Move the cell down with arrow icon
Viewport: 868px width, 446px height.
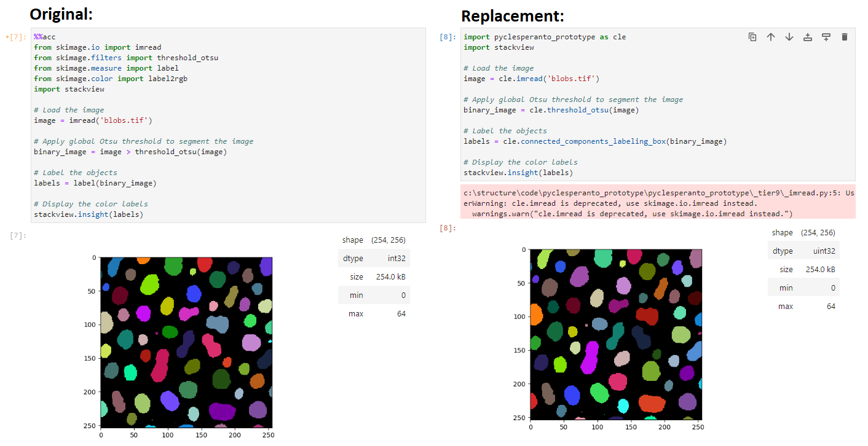click(789, 37)
